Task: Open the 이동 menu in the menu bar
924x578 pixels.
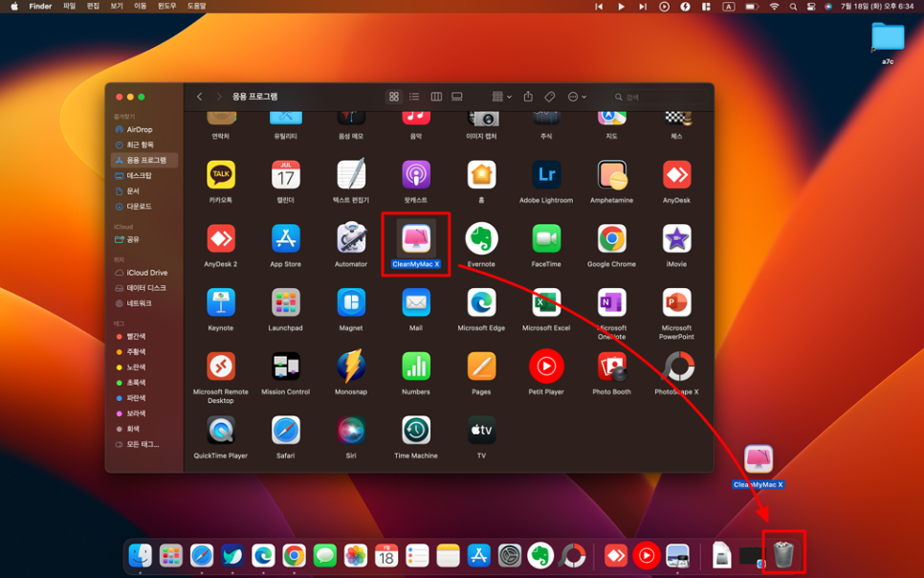Action: 141,6
